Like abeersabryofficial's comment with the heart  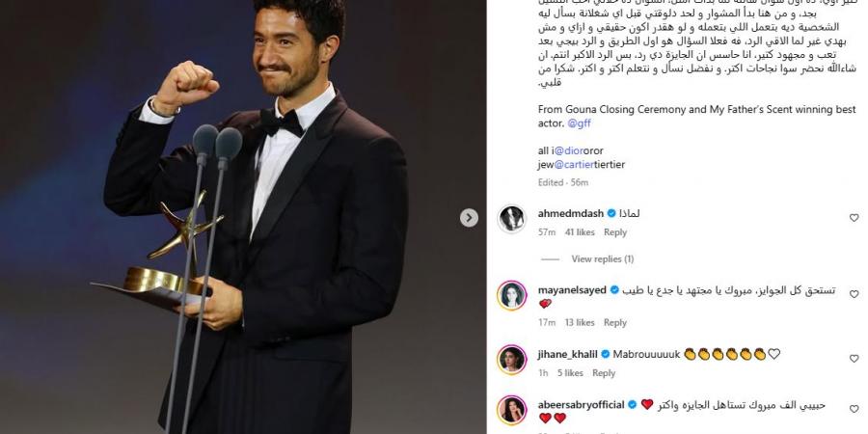(854, 409)
